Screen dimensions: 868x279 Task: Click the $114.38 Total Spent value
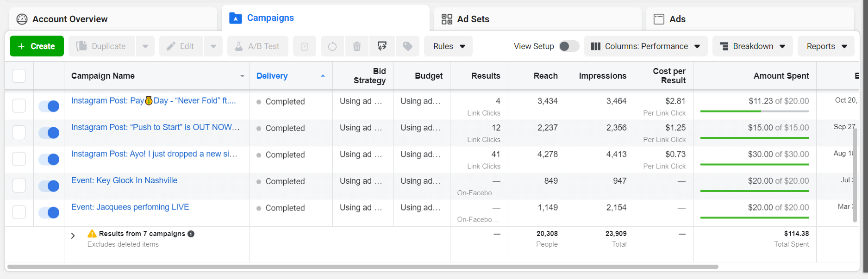point(796,234)
